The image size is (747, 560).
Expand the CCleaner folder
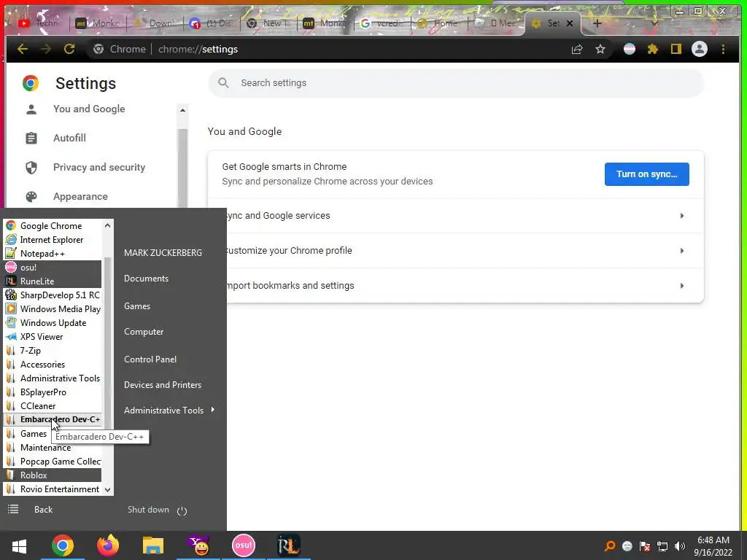(53, 405)
